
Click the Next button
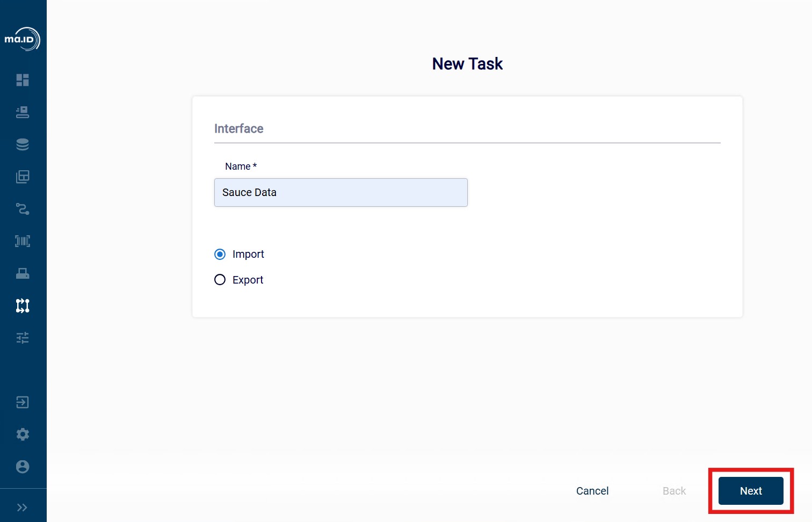pyautogui.click(x=751, y=491)
